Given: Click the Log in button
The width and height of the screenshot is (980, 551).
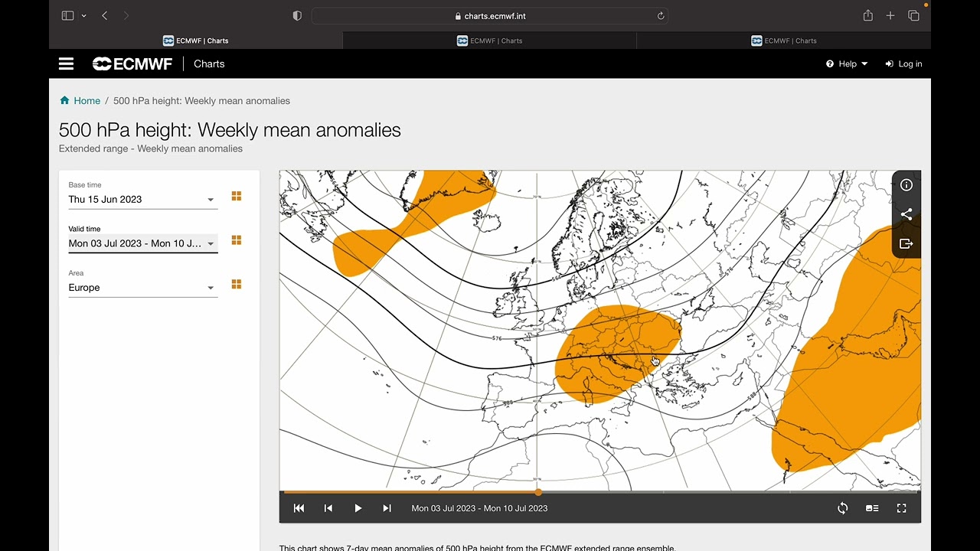Looking at the screenshot, I should (903, 64).
